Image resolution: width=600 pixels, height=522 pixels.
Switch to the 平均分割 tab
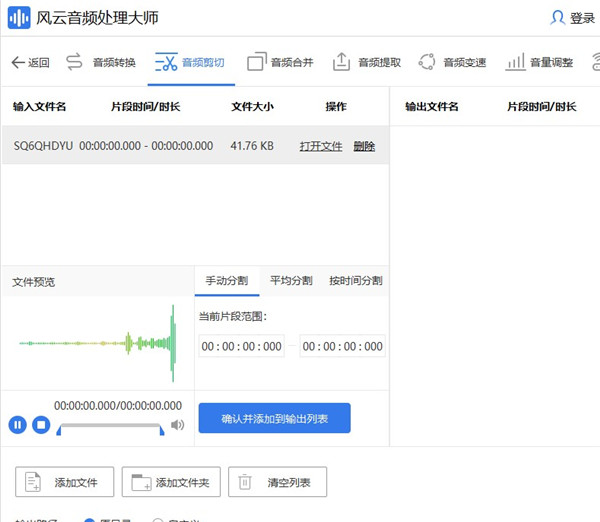coord(291,281)
